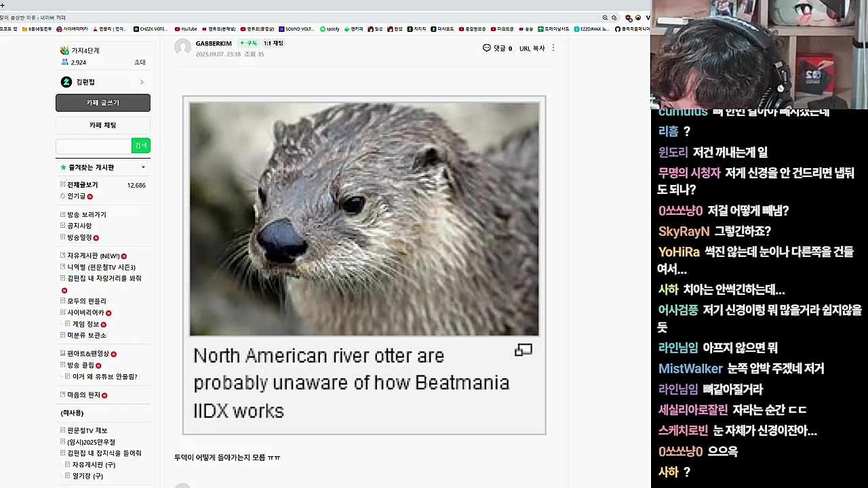Open the 자유게시판 (구) sub-board
868x488 pixels.
[x=94, y=465]
